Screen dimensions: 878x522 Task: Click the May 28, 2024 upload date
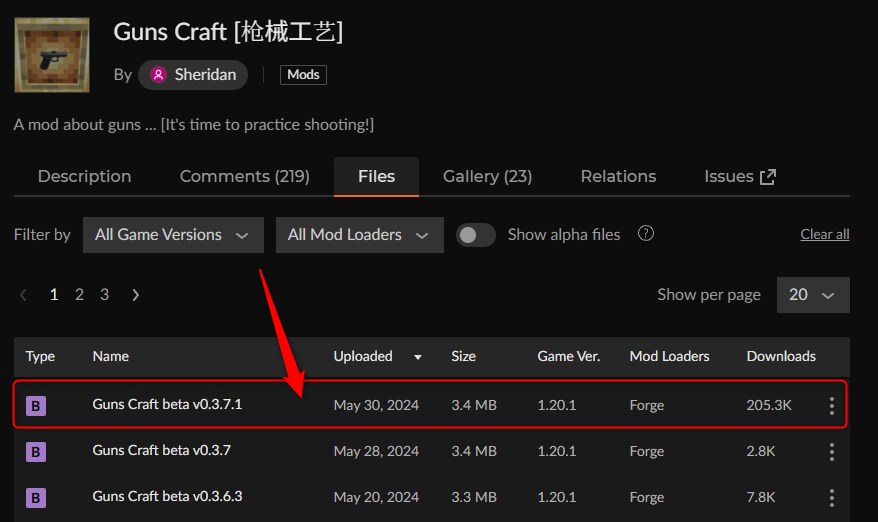[376, 451]
